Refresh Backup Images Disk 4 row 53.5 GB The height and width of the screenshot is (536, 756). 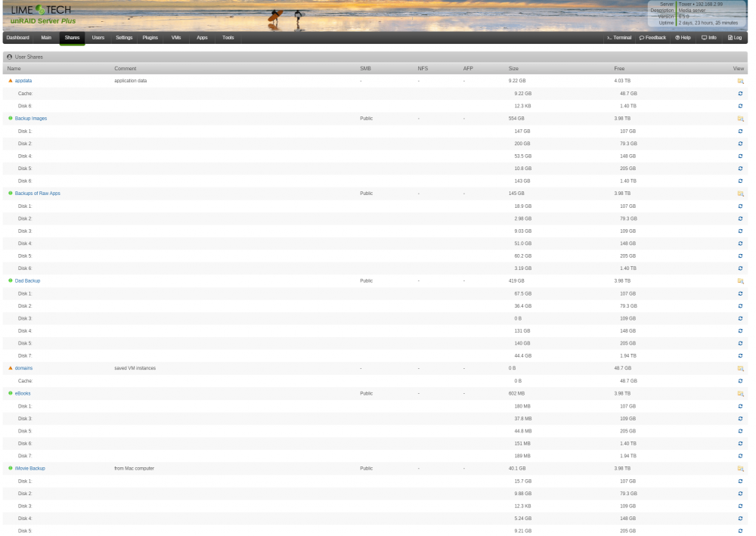(740, 156)
